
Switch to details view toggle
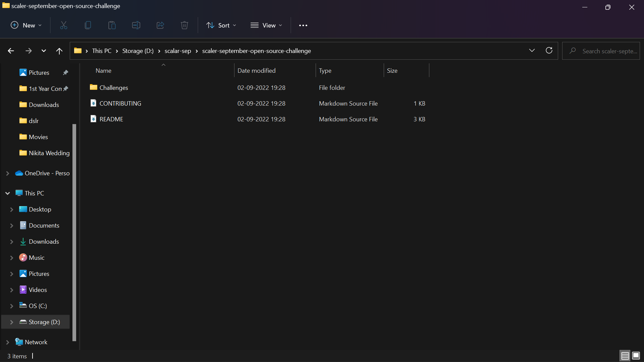(625, 356)
